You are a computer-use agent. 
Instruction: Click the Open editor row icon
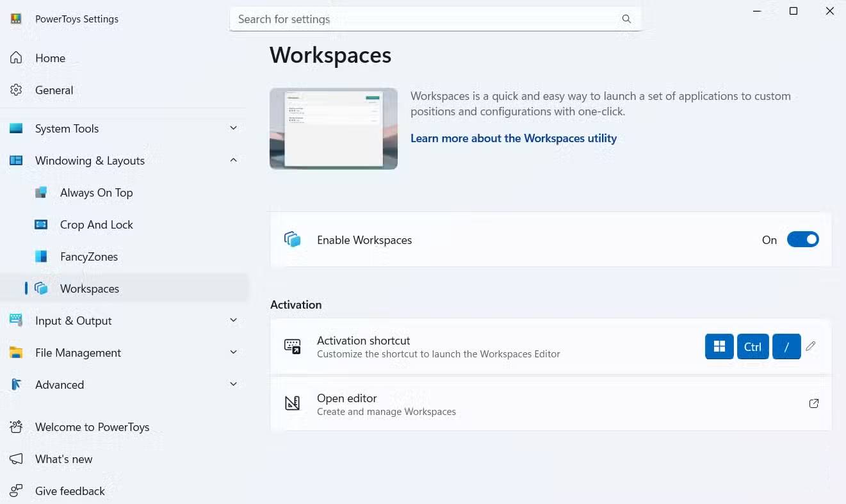[x=293, y=403]
